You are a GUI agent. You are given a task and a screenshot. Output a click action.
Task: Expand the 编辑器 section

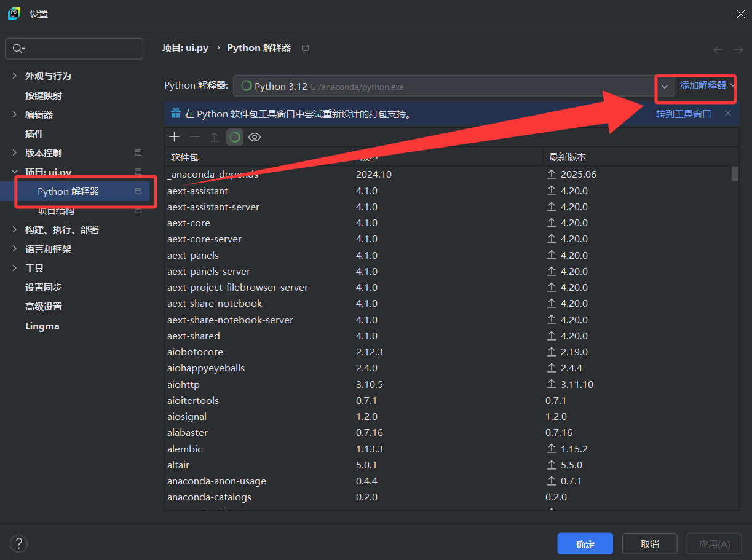pos(15,114)
